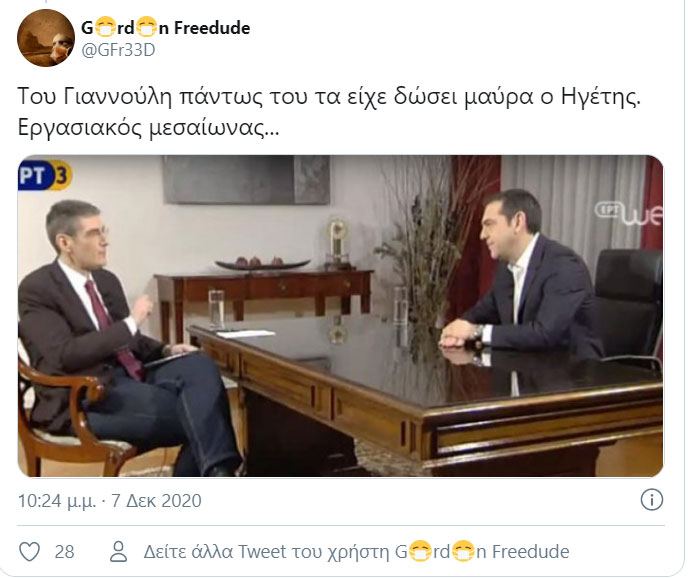Image resolution: width=688 pixels, height=578 pixels.
Task: Click the heart like icon
Action: (30, 551)
